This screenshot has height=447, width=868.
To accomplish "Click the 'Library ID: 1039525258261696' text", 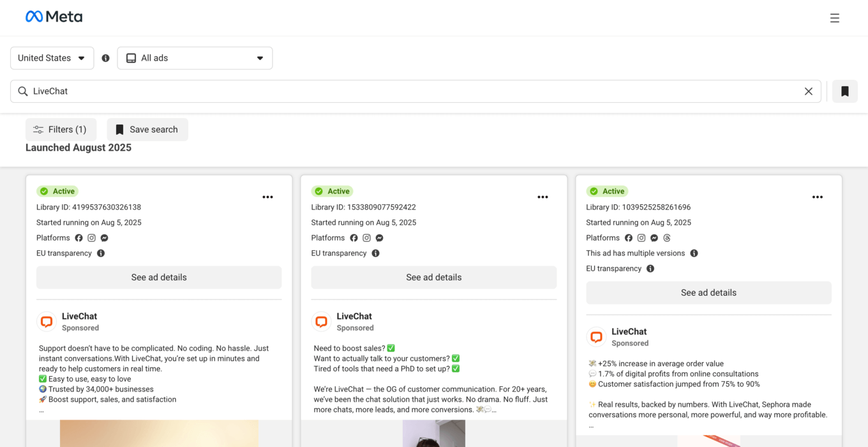I will [x=638, y=208].
